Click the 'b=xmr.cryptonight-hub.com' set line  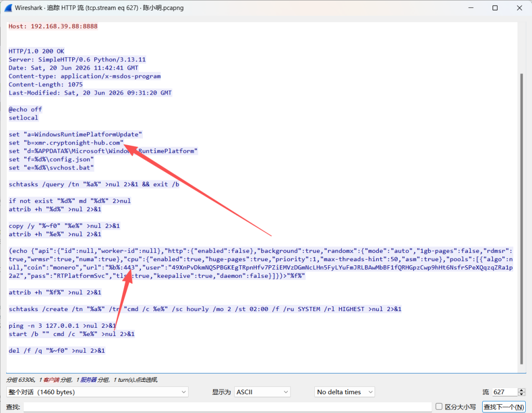(x=66, y=143)
